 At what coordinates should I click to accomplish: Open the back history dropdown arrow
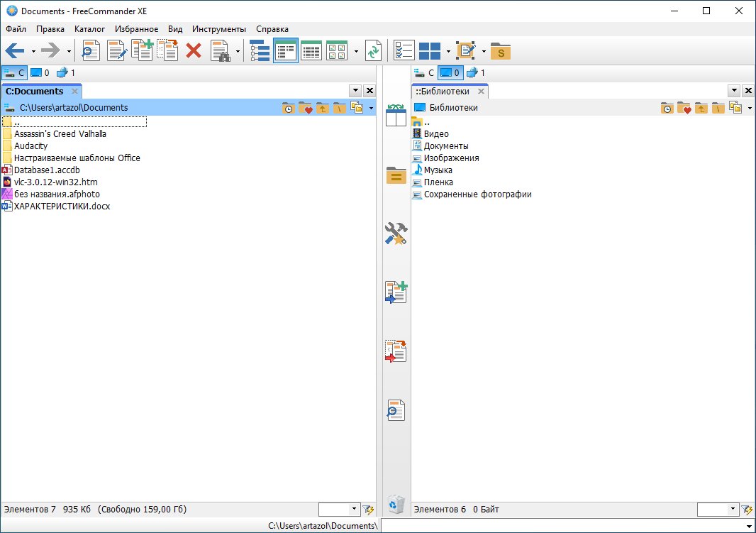(33, 51)
